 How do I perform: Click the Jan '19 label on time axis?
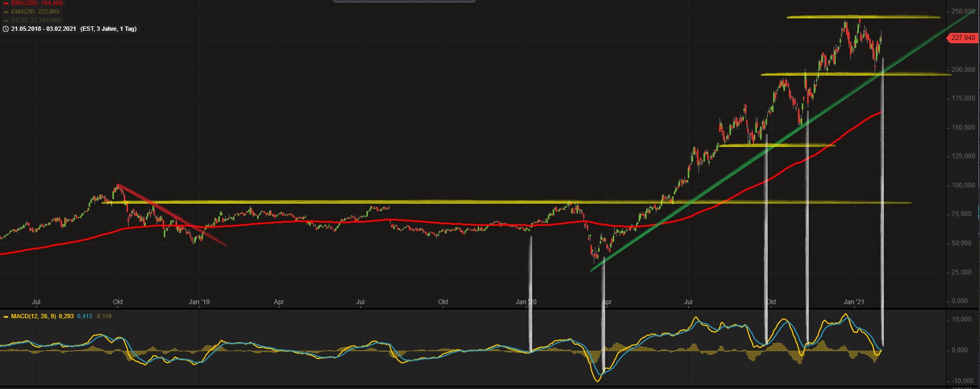click(x=199, y=302)
